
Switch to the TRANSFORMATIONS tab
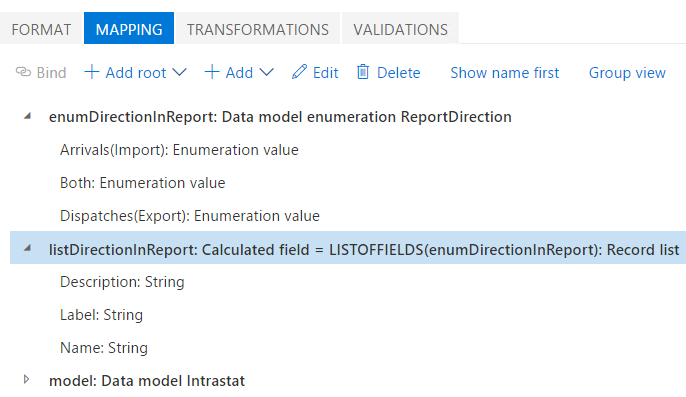pos(258,29)
